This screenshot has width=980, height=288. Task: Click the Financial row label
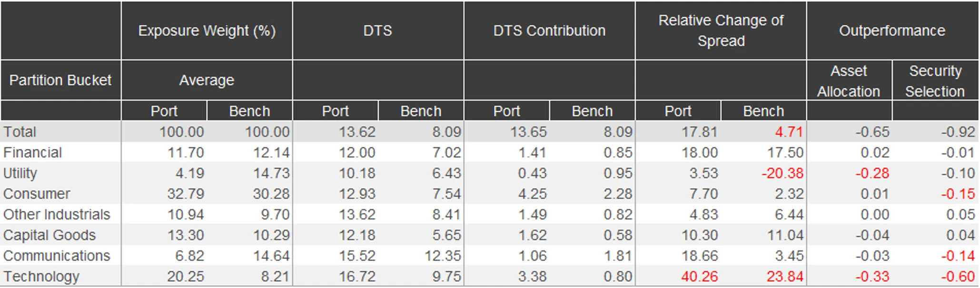[32, 152]
